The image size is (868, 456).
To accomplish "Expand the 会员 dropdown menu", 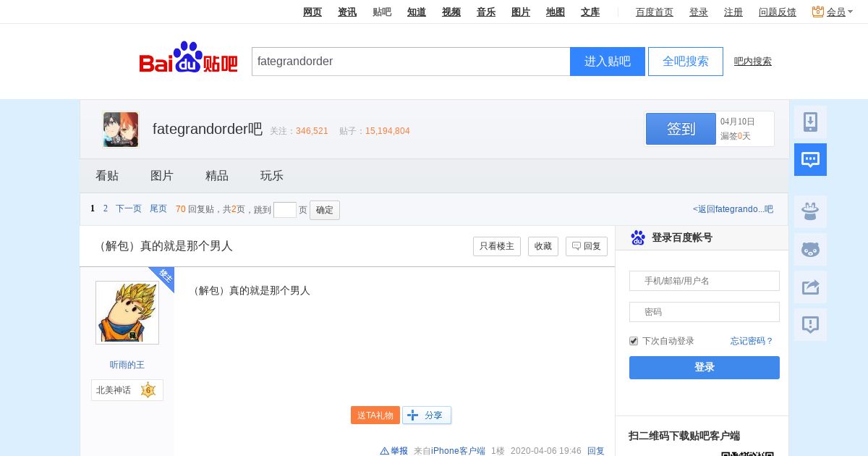I will pos(849,12).
